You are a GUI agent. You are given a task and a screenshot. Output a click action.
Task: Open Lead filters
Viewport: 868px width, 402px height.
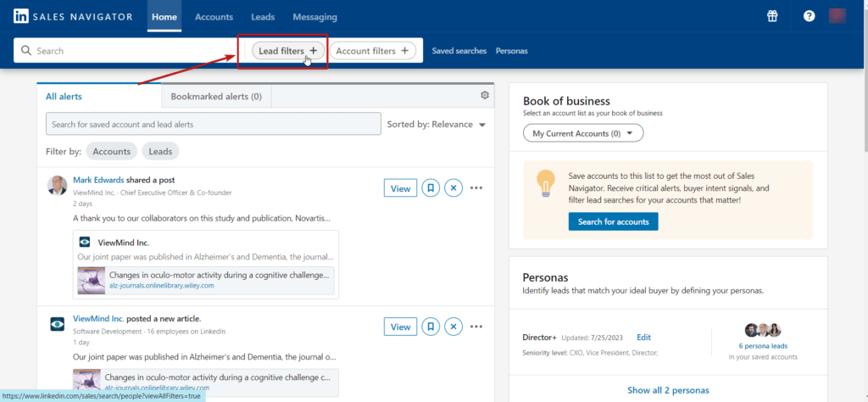click(288, 51)
